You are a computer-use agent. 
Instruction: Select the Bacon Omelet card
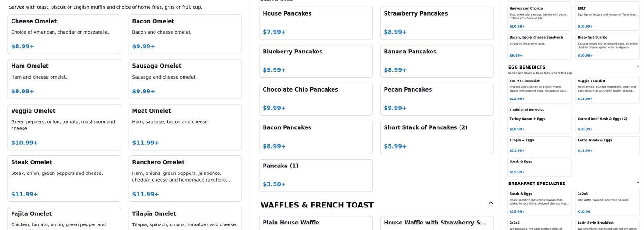click(185, 34)
